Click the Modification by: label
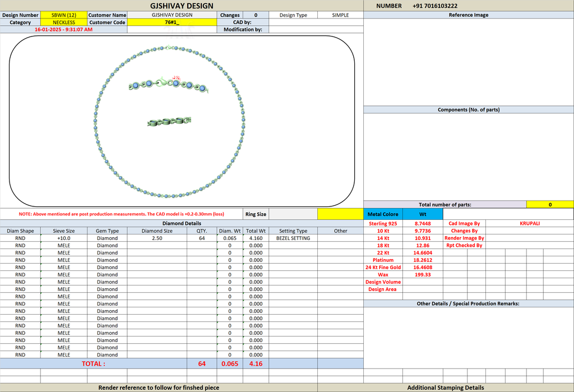Image resolution: width=574 pixels, height=392 pixels. click(x=243, y=30)
